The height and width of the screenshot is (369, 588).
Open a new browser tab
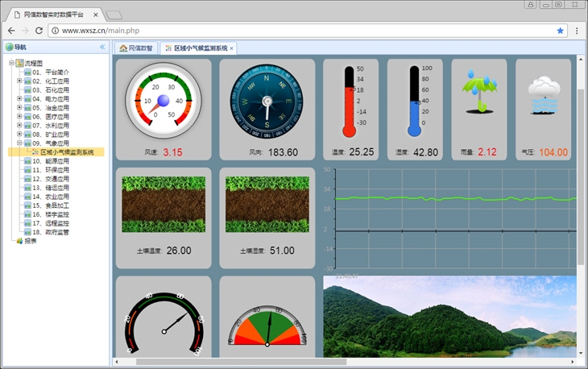114,15
